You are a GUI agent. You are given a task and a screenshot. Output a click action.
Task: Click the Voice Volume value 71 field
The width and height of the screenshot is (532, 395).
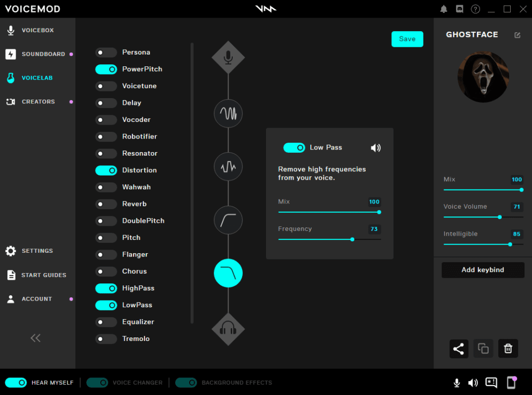click(x=517, y=207)
